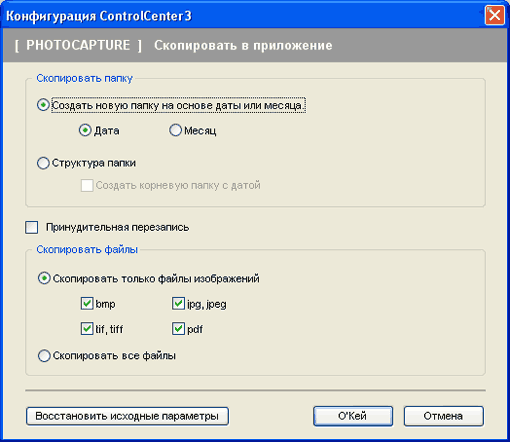Click the 'Восстановить исходные параметры' button
Viewport: 510px width, 442px height.
(127, 416)
